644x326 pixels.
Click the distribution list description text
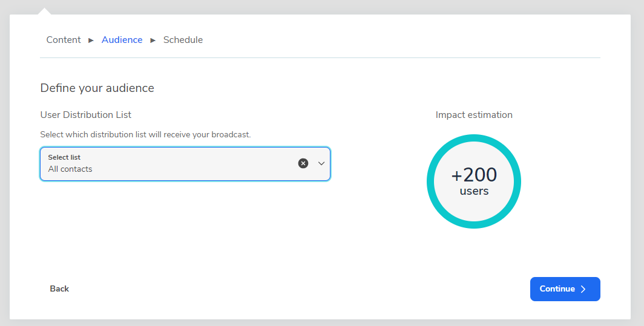[x=145, y=134]
